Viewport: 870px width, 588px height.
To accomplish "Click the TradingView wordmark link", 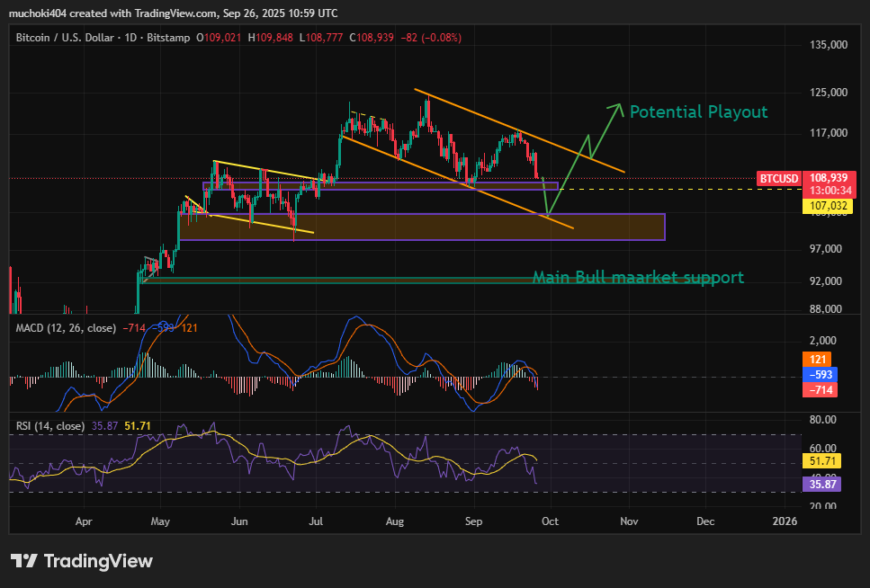I will click(98, 561).
